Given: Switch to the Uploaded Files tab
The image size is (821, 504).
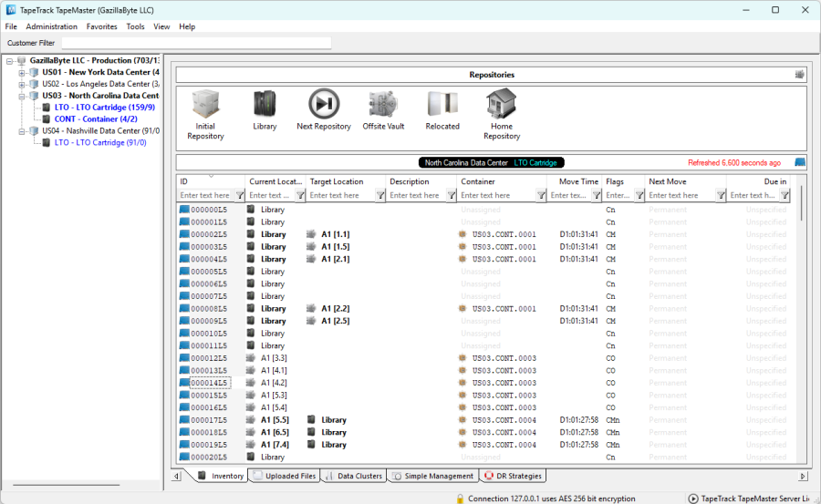Looking at the screenshot, I should (x=285, y=476).
